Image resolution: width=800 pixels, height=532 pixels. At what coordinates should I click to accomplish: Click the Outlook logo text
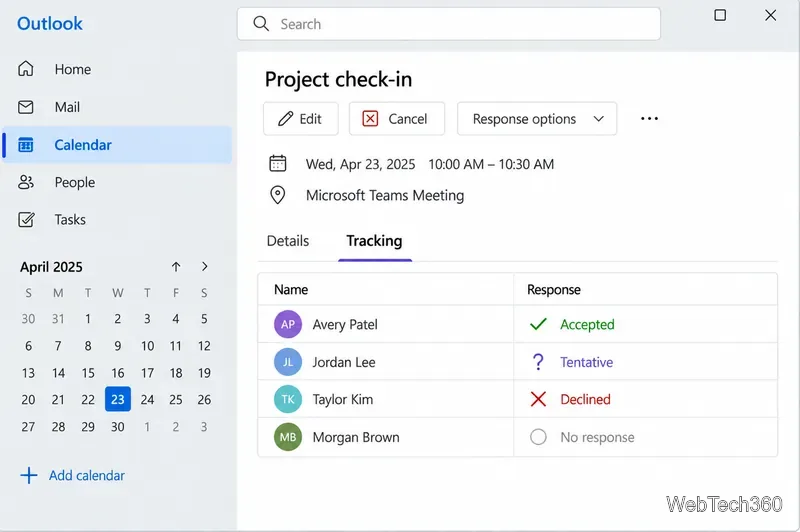[49, 23]
